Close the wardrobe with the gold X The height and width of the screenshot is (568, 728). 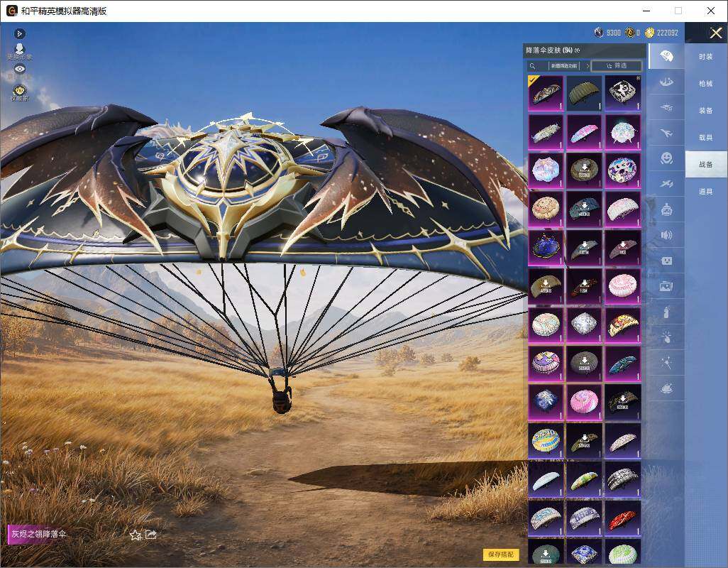(x=715, y=33)
